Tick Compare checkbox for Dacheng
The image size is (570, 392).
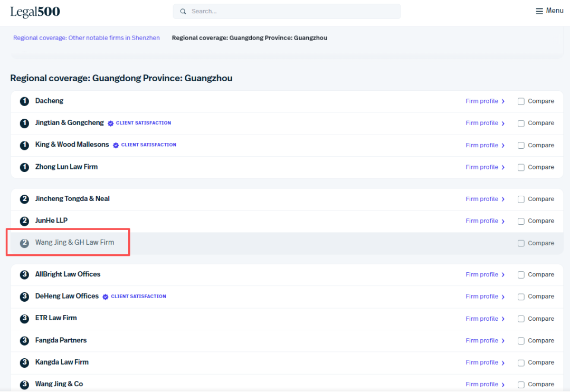(521, 101)
